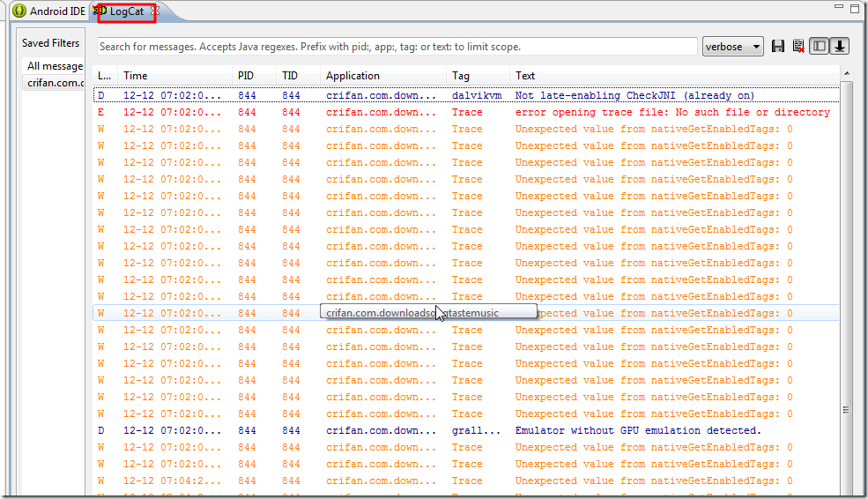Click the Clear Log icon
The image size is (868, 499).
[x=798, y=47]
